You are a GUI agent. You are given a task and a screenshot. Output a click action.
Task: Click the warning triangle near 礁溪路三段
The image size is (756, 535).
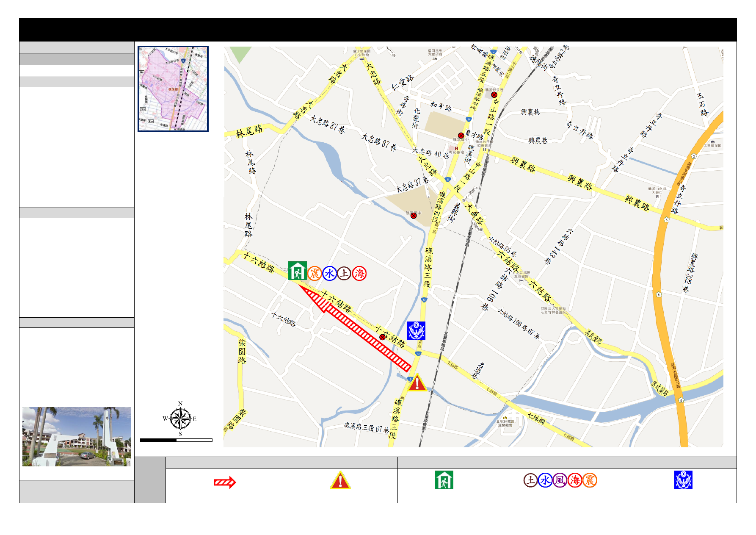point(417,382)
